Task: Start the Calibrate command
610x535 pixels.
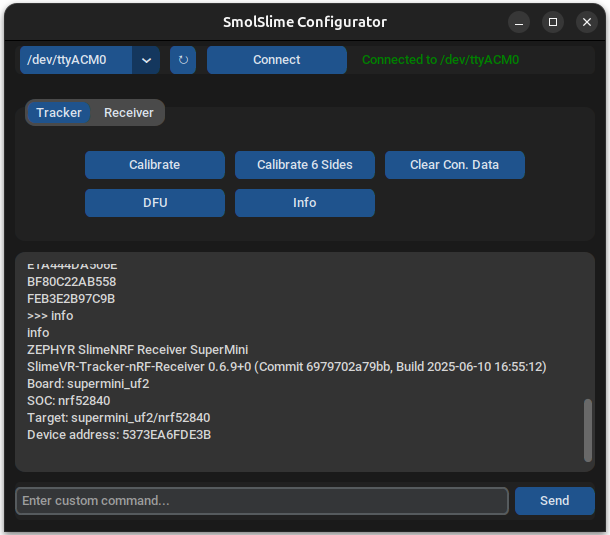Action: (x=155, y=165)
